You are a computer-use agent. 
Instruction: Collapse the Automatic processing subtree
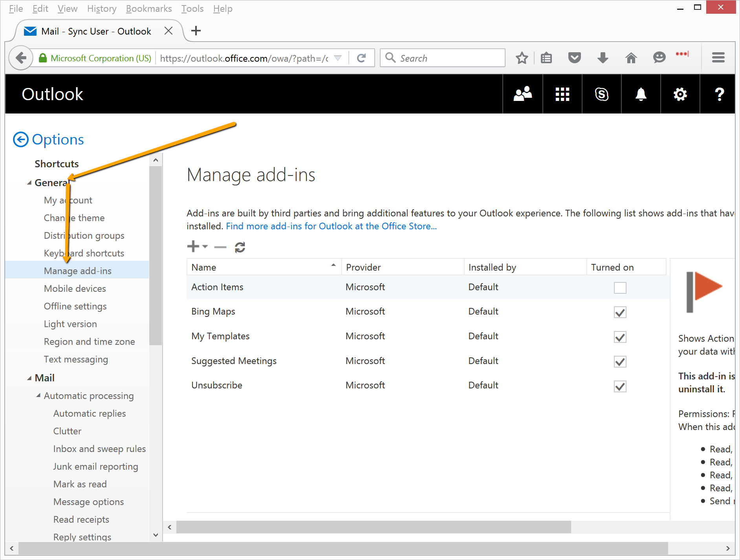click(38, 396)
